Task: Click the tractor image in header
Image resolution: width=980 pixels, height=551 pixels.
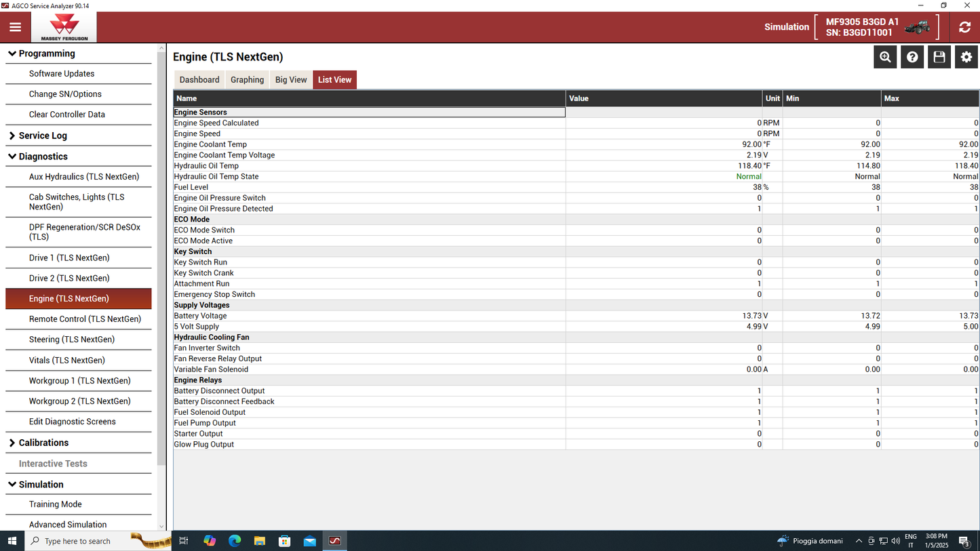Action: (918, 27)
